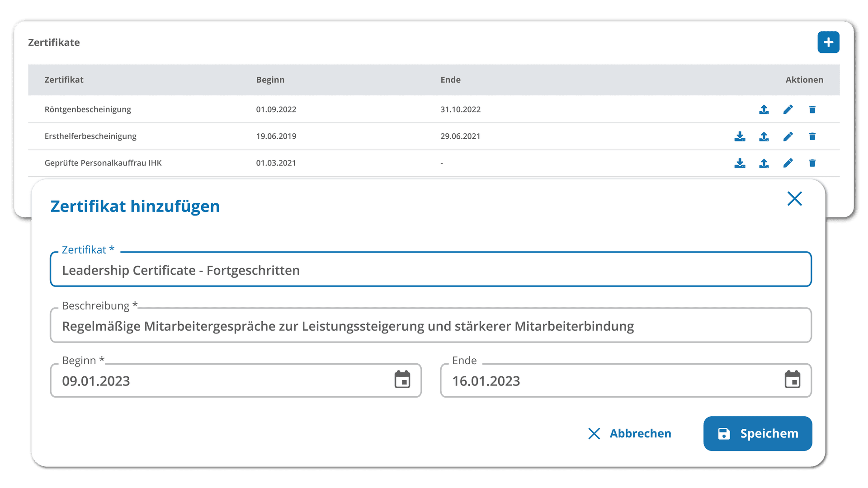Click the end date 29.06.2021
Screen dimensions: 868x488
click(x=461, y=136)
